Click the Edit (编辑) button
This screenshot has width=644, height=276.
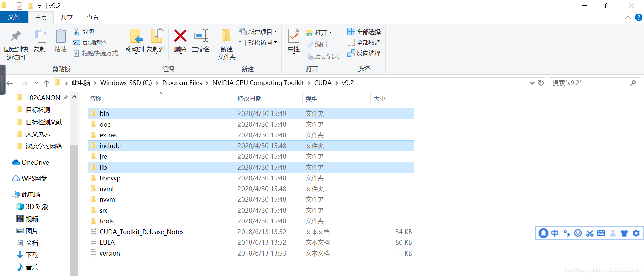(x=317, y=44)
